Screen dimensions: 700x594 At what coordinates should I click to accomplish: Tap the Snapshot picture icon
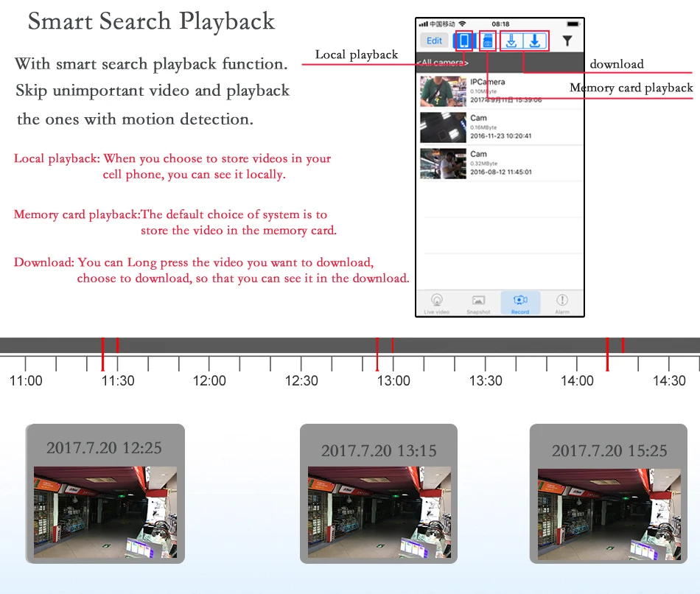point(478,300)
